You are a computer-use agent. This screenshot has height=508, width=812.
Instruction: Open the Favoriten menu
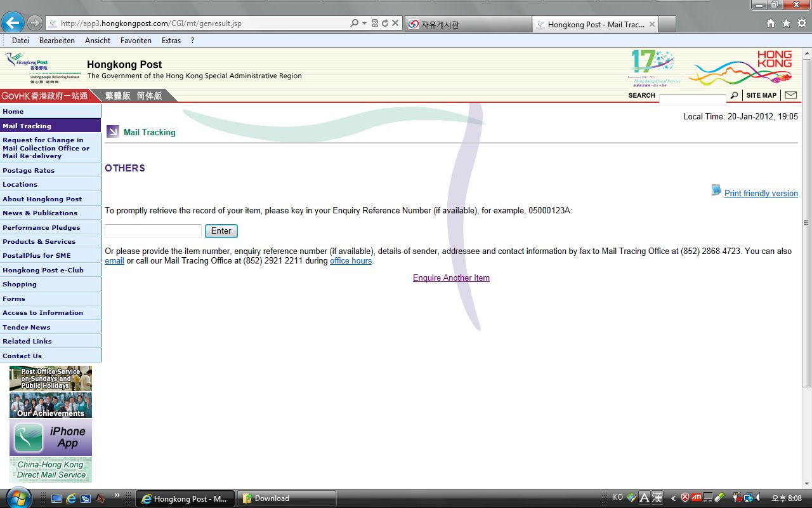click(136, 41)
